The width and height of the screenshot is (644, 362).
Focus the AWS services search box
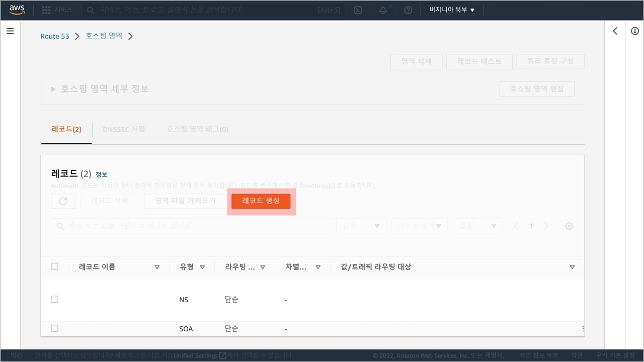213,10
